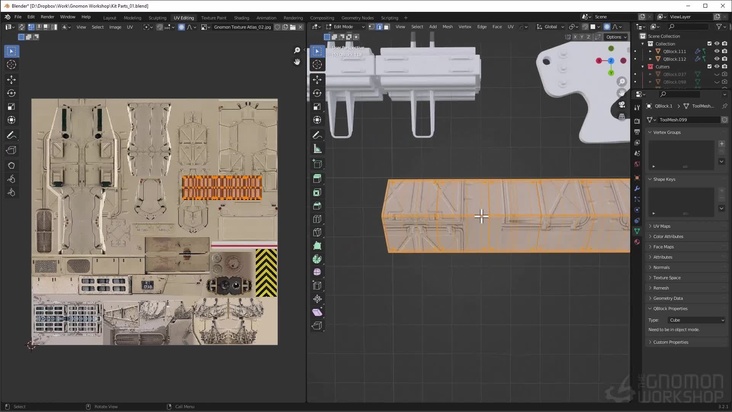This screenshot has height=412, width=732.
Task: Select the Move tool in the UV editor
Action: [12, 80]
